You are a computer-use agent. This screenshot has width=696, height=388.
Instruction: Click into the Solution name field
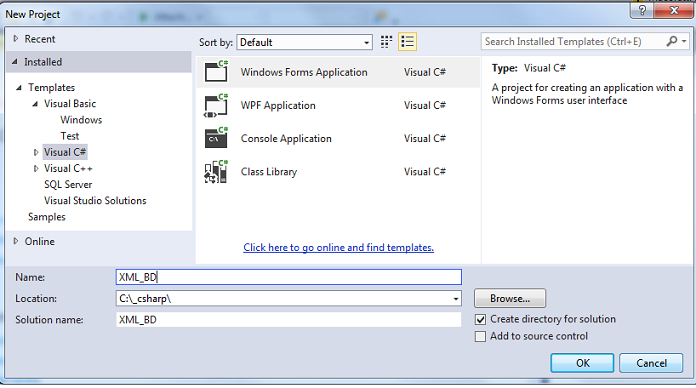click(289, 320)
